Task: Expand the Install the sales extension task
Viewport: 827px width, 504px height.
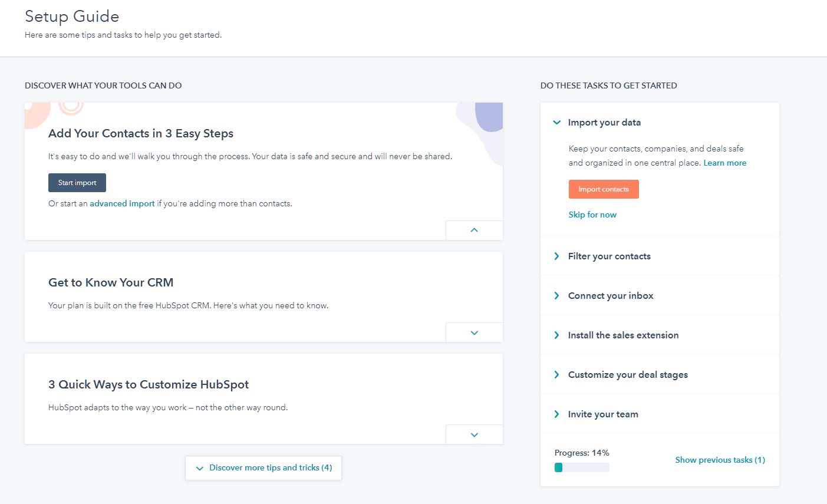Action: 660,335
